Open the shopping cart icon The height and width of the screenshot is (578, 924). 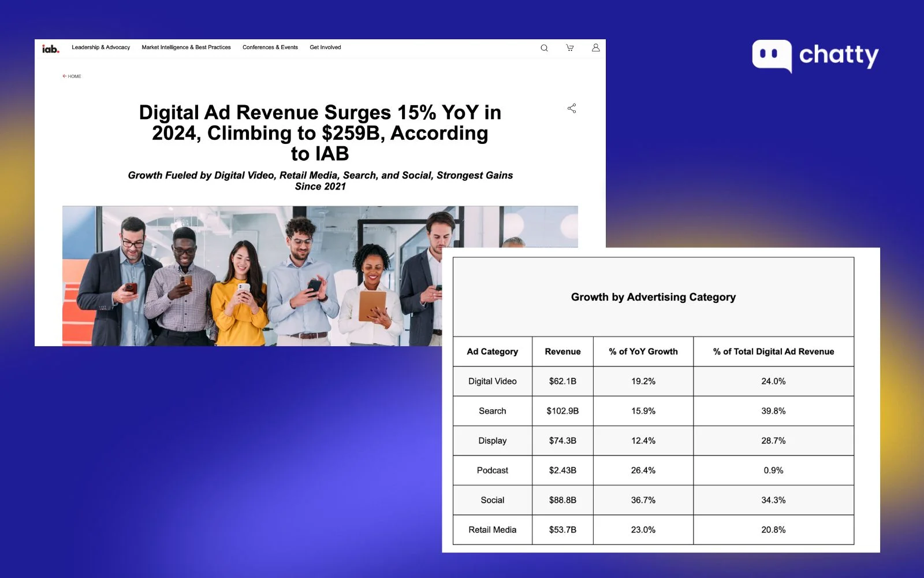[x=570, y=48]
